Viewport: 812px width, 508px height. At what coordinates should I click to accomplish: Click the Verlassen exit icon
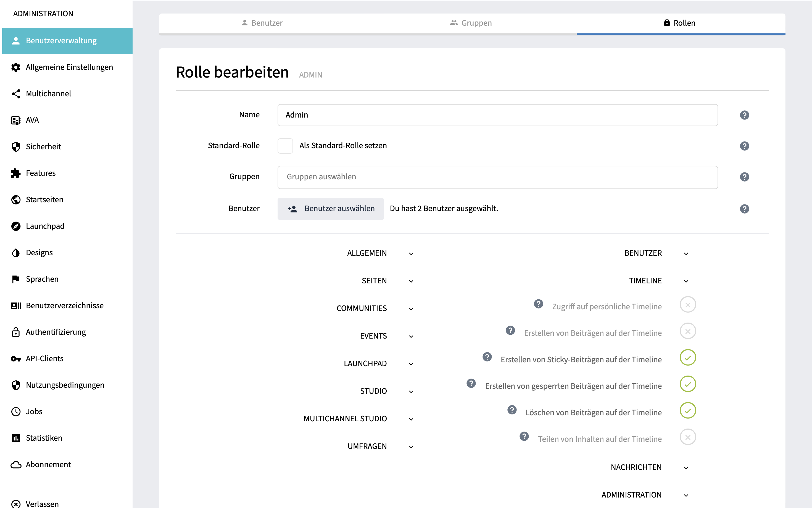[x=16, y=504]
